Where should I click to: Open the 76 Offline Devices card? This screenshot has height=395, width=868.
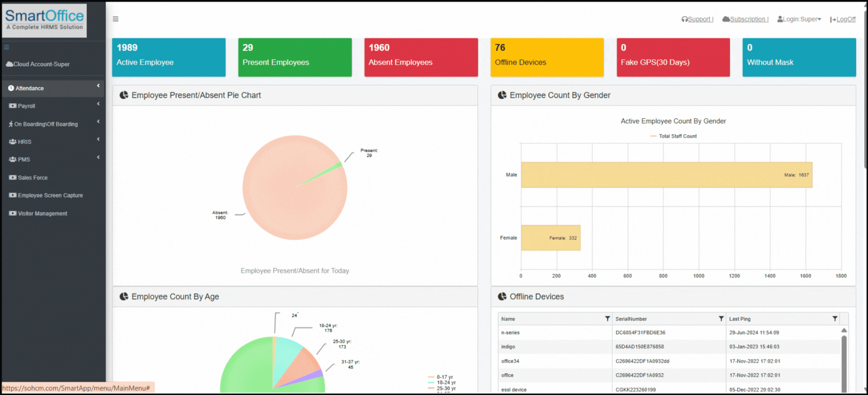coord(547,57)
